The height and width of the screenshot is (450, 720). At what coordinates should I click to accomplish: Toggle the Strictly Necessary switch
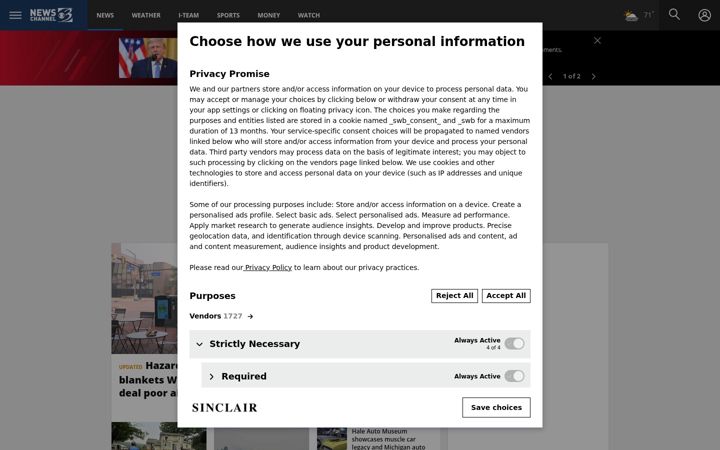[x=514, y=343]
